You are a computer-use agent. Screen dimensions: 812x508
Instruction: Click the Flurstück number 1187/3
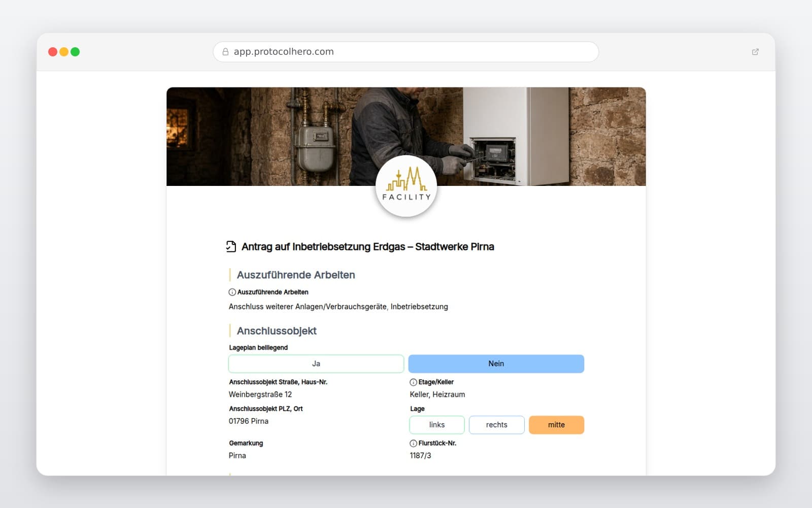420,455
